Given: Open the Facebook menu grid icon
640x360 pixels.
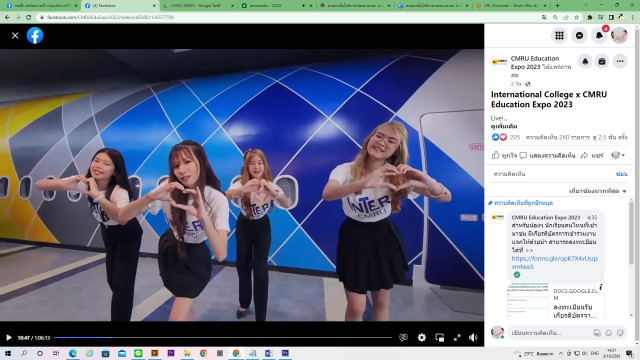Looking at the screenshot, I should pyautogui.click(x=559, y=36).
